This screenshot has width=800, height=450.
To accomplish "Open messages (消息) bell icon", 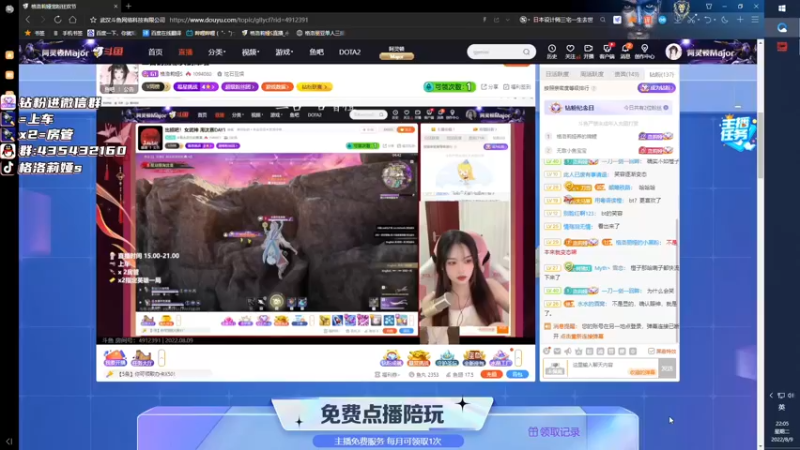I will click(x=626, y=52).
